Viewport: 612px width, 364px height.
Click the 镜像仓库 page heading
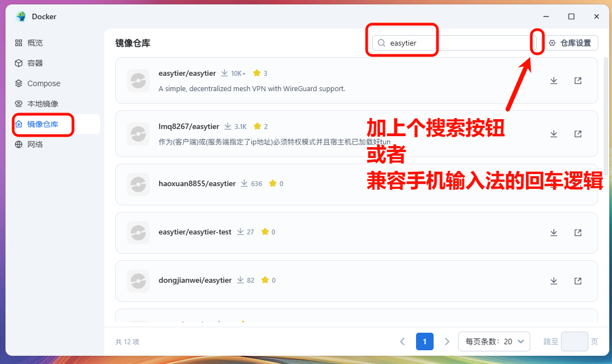coord(133,43)
